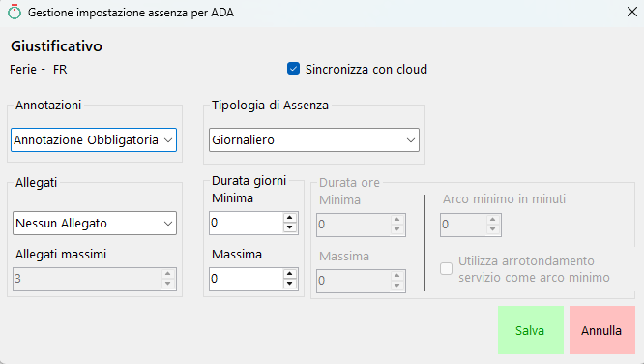Cancel changes with the Annulla button

pyautogui.click(x=602, y=330)
